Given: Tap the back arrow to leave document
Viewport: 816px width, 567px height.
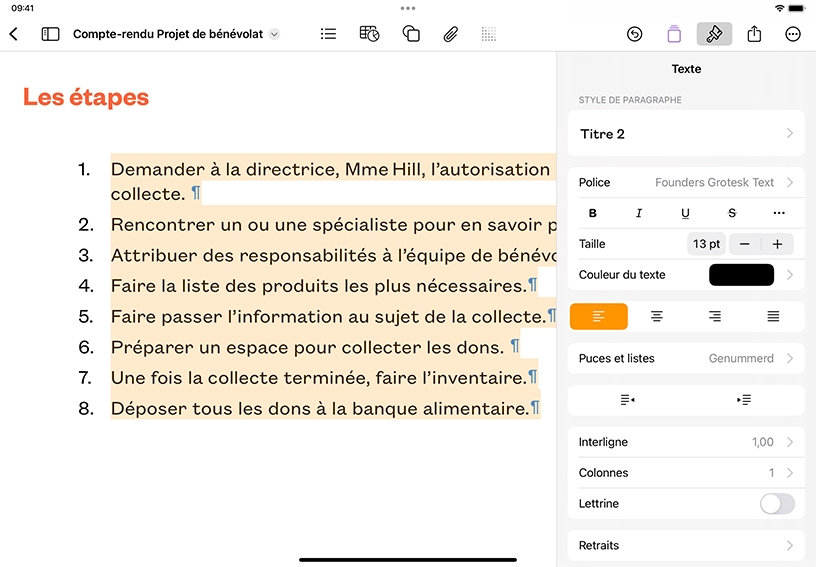Looking at the screenshot, I should [14, 34].
